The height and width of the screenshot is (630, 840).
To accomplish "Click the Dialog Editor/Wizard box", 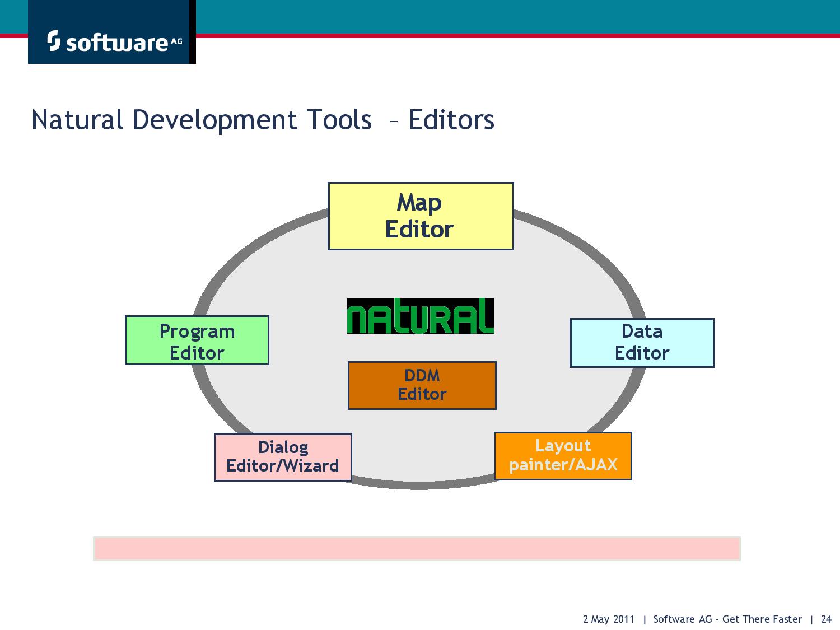I will click(x=283, y=457).
